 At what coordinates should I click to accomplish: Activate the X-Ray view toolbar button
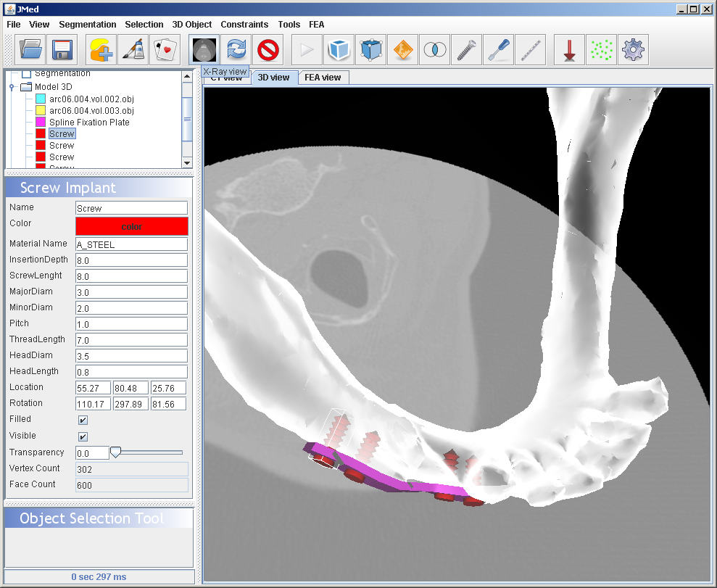[x=204, y=50]
